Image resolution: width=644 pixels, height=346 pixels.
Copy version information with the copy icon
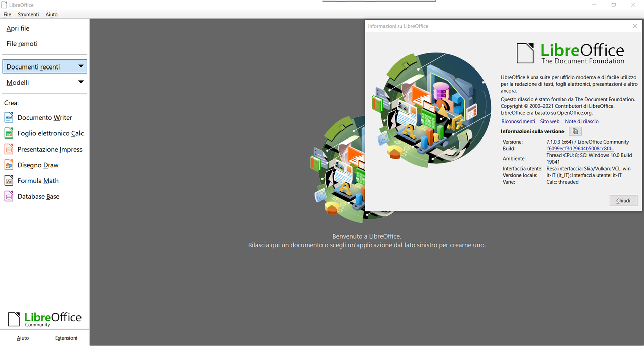point(575,131)
